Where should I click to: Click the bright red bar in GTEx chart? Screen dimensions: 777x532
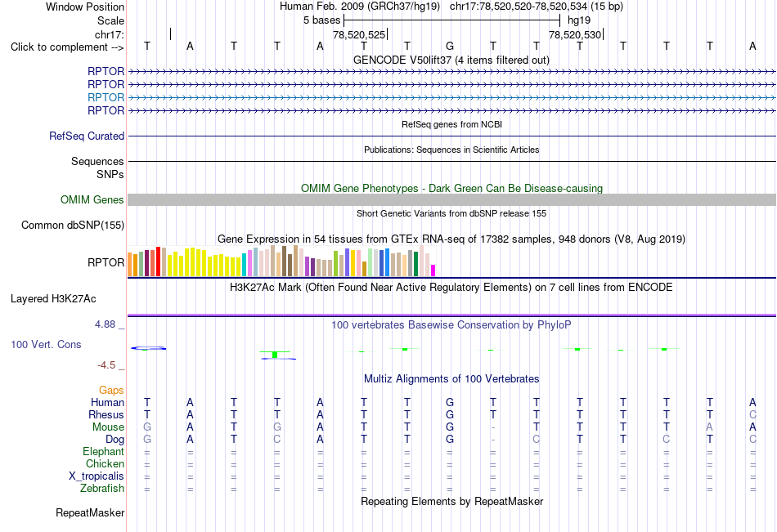(x=158, y=261)
